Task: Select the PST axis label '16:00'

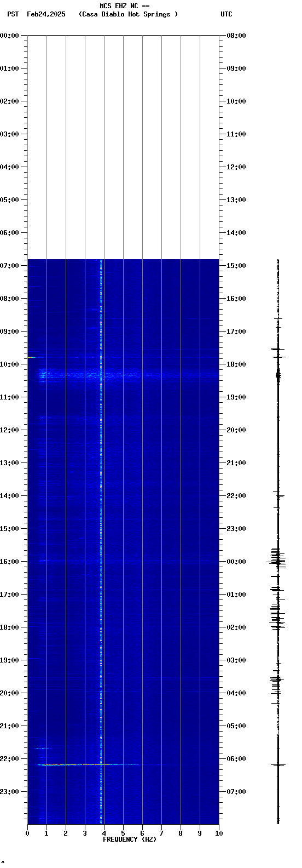Action: click(10, 562)
